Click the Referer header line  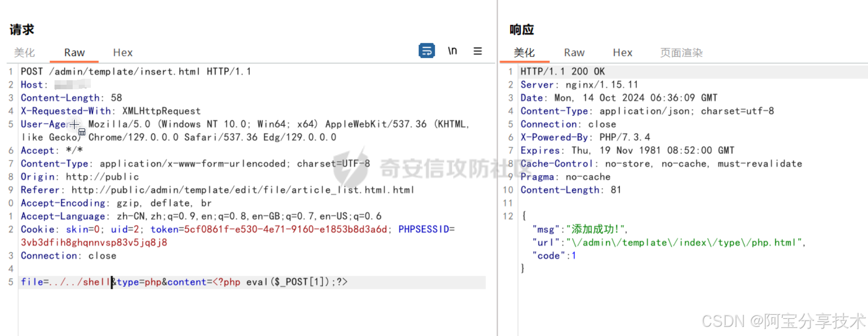(x=217, y=190)
